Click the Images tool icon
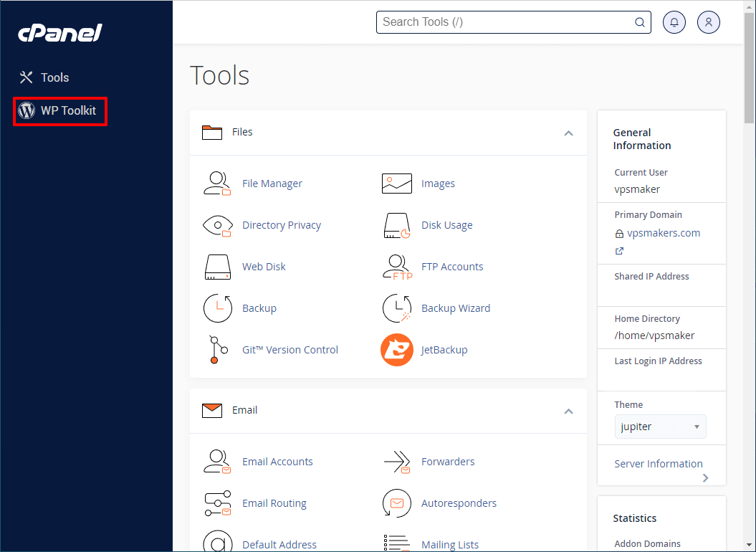 coord(397,184)
